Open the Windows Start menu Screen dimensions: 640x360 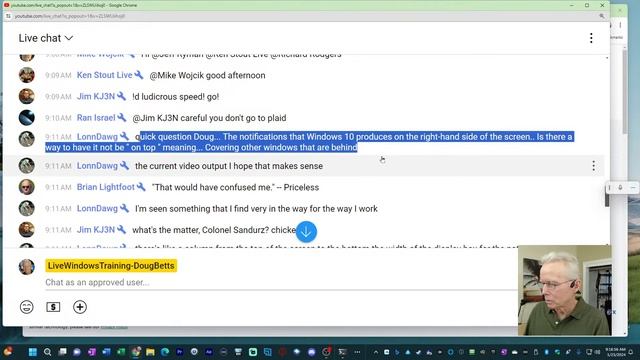tap(33, 352)
